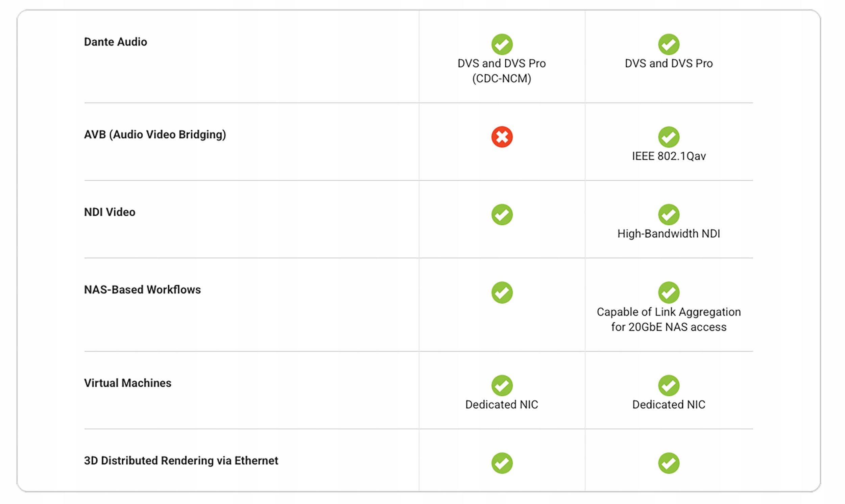Click Virtual Machines check in second product column
Image resolution: width=845 pixels, height=504 pixels.
point(669,385)
